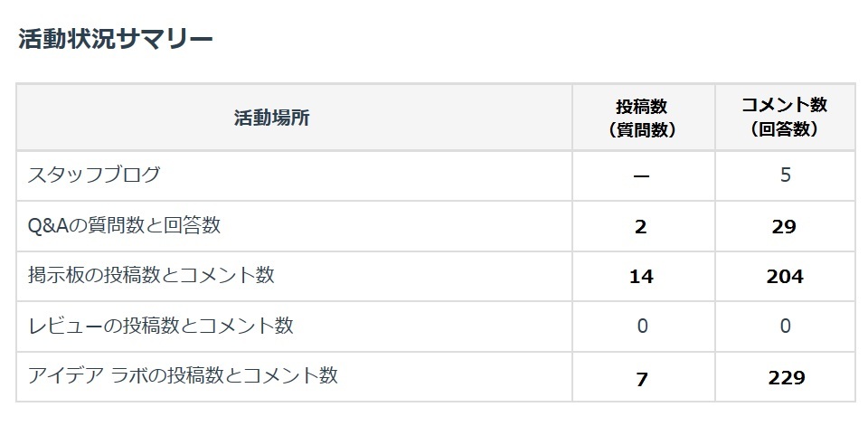The image size is (868, 426).
Task: Click the 活動場所 column header
Action: coord(271,118)
